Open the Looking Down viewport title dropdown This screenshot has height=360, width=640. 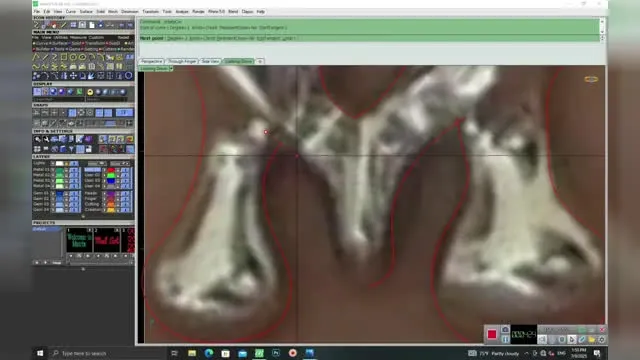point(171,69)
